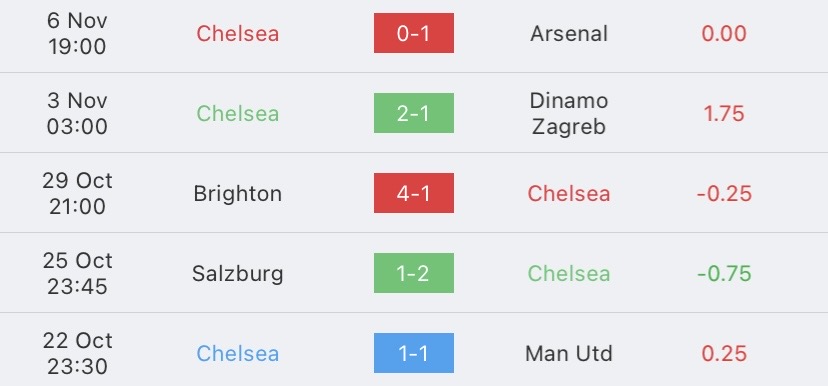Open the green 2-1 score badge
Image resolution: width=828 pixels, height=386 pixels.
coord(413,113)
